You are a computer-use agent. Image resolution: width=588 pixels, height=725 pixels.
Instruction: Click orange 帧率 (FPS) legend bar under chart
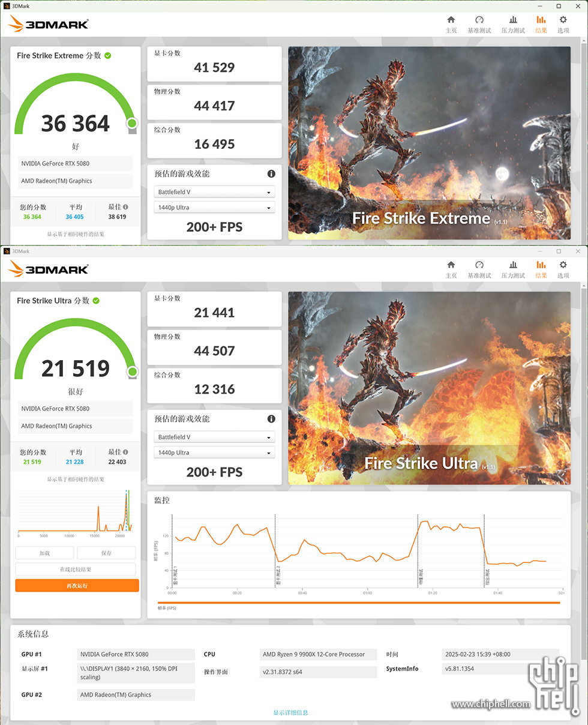pos(359,603)
